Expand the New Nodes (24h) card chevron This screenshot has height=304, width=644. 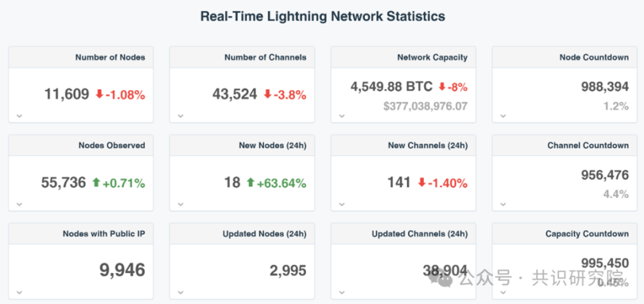click(180, 204)
